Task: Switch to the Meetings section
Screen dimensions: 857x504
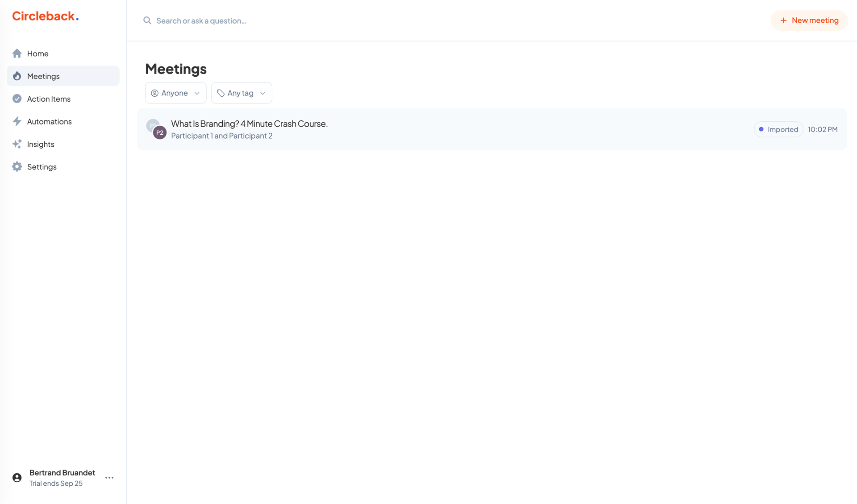Action: point(44,76)
